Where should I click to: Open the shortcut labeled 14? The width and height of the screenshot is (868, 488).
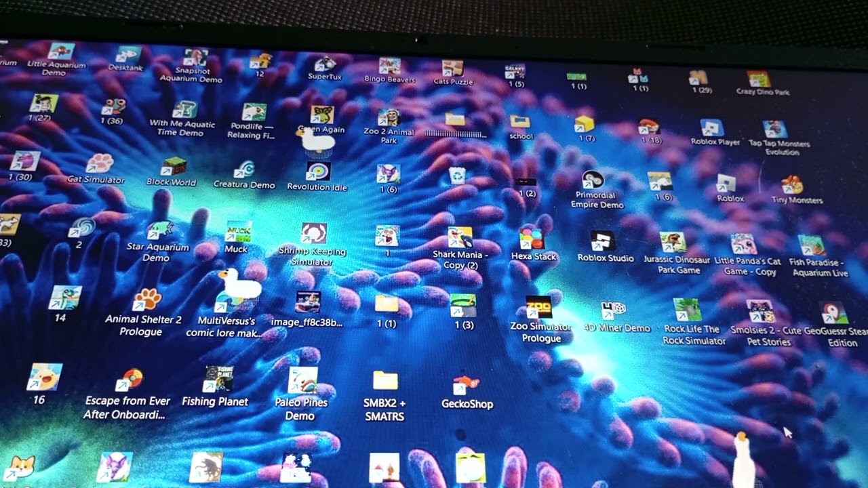click(x=66, y=298)
